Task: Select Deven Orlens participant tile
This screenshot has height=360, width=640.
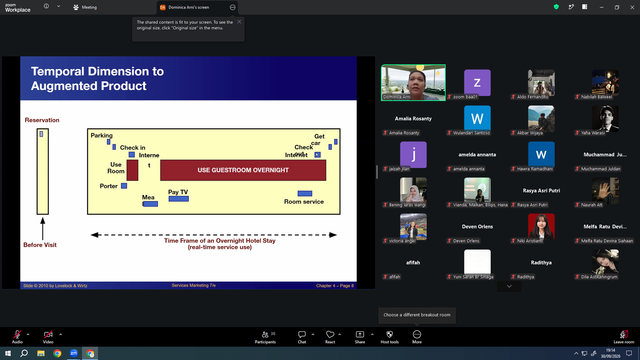Action: 477,227
